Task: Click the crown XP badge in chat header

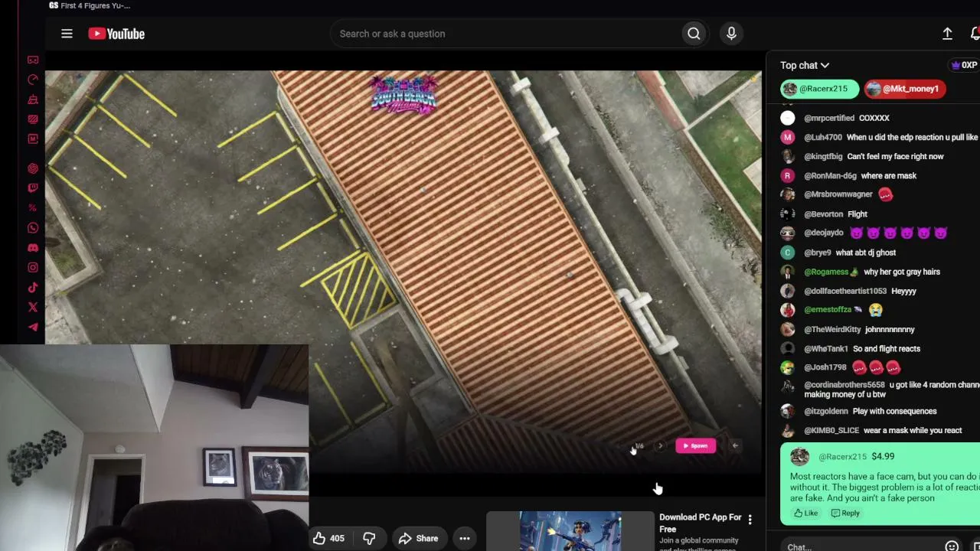Action: pyautogui.click(x=964, y=66)
